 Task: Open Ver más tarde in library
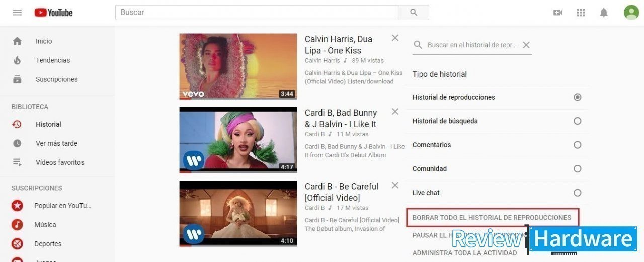(57, 143)
